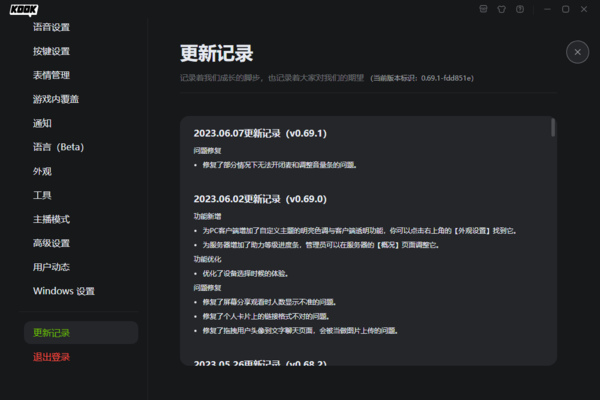
Task: Click the changelog panel's vertical scrollbar
Action: (x=553, y=128)
